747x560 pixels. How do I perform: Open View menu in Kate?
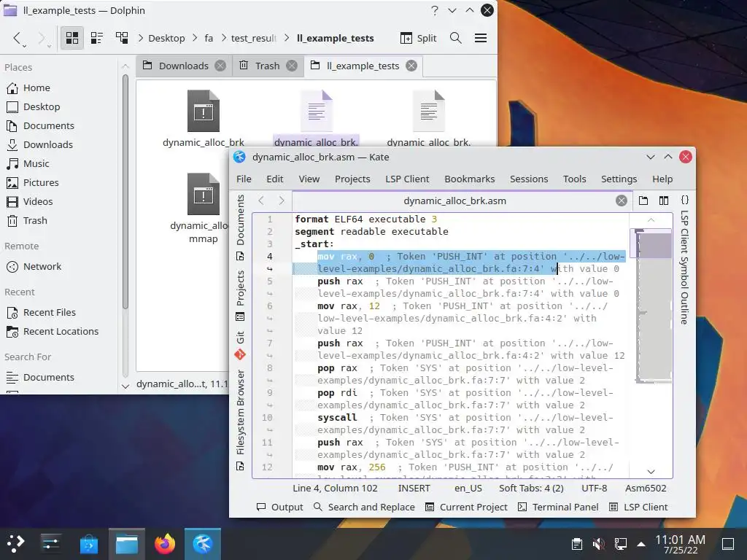point(309,179)
